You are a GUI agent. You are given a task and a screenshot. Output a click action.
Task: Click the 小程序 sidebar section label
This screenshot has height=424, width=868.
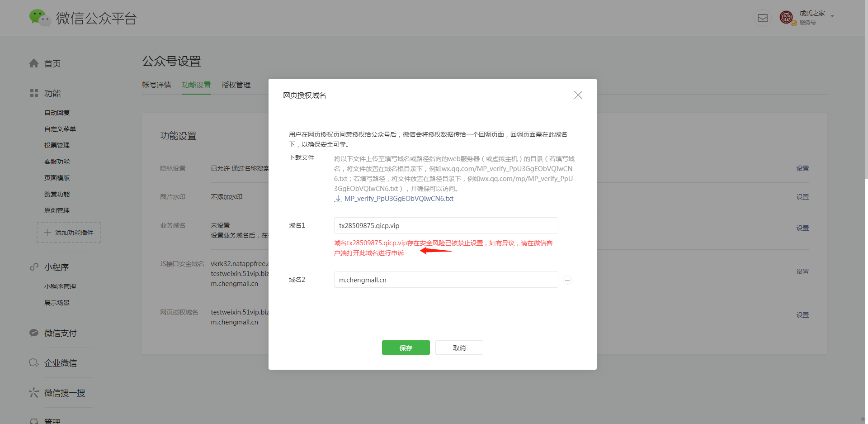[57, 267]
